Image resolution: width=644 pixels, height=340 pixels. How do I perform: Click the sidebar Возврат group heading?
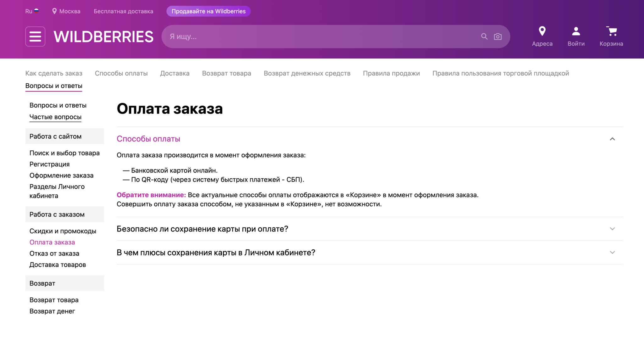pyautogui.click(x=65, y=283)
